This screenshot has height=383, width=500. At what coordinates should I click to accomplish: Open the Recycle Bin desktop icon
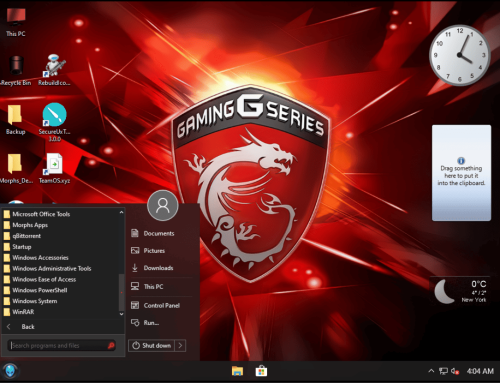click(16, 70)
